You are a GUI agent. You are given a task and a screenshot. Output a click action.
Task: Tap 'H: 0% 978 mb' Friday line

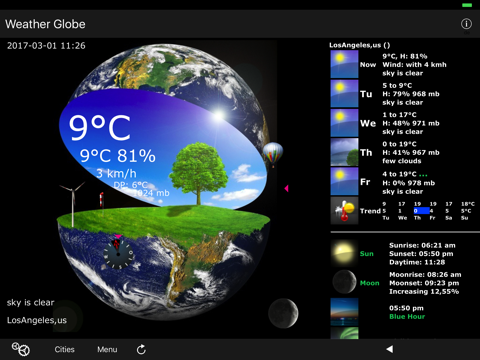pos(409,183)
